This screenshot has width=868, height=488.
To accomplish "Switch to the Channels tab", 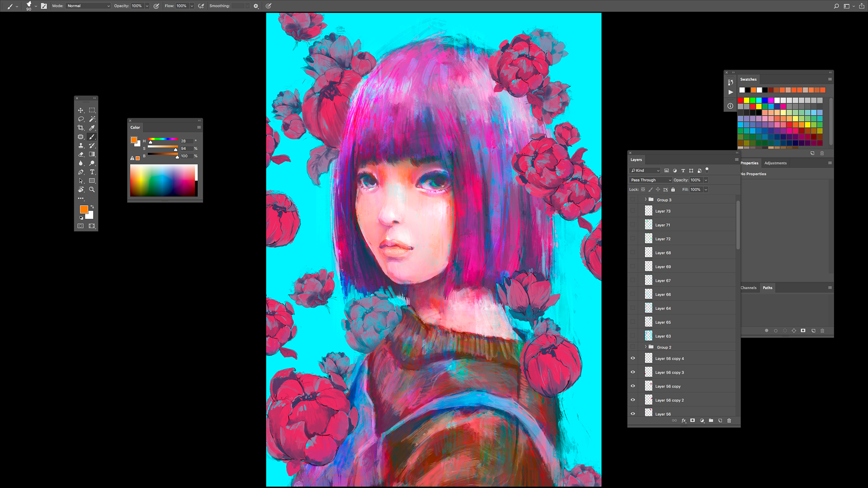I will tap(749, 288).
